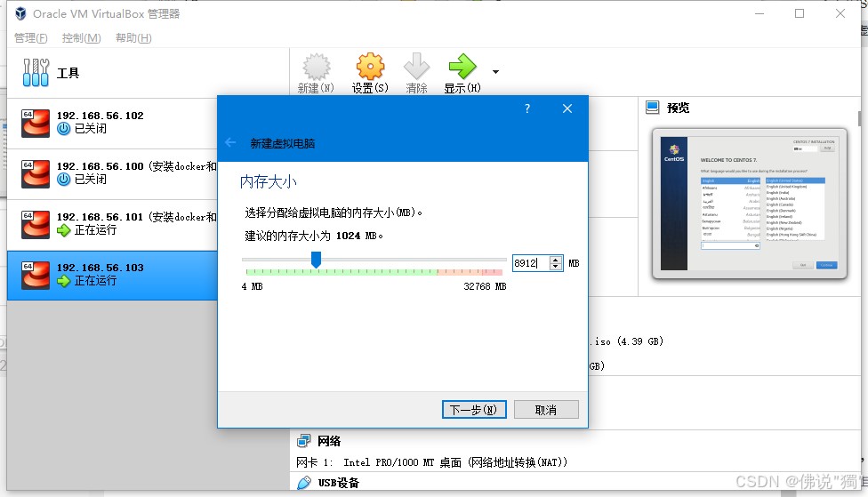The image size is (868, 497).
Task: Click the USB设备 section header text
Action: click(338, 483)
